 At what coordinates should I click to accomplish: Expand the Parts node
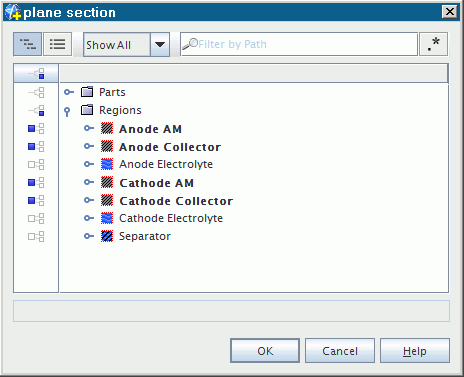[69, 92]
